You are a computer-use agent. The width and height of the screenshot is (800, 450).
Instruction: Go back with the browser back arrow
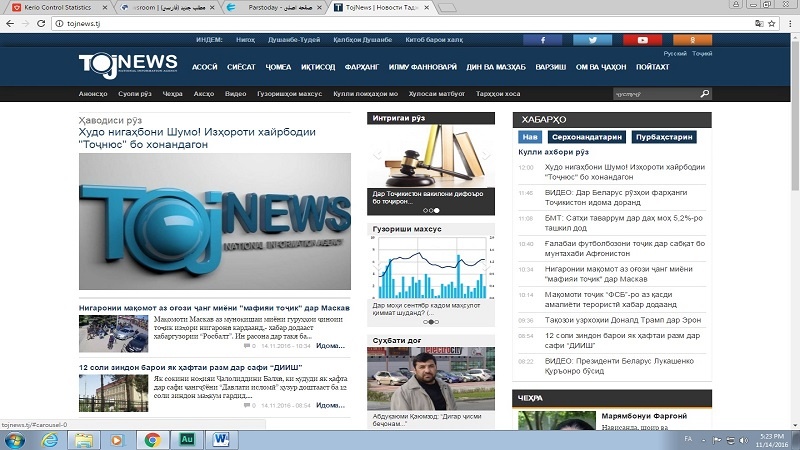(10, 23)
